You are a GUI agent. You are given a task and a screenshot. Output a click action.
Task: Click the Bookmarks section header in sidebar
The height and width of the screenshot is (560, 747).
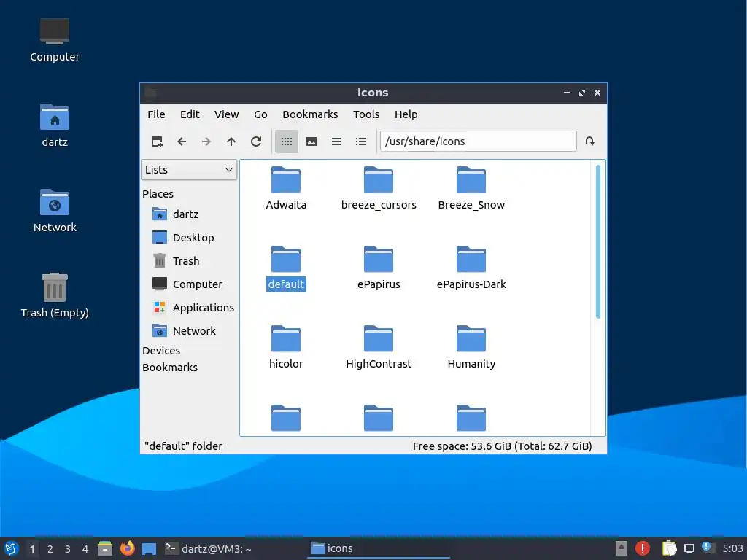coord(170,367)
